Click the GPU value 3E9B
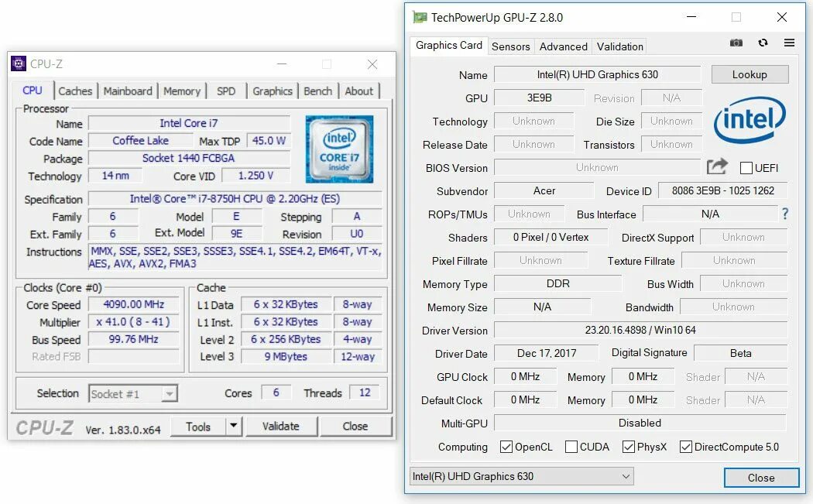 pos(539,98)
